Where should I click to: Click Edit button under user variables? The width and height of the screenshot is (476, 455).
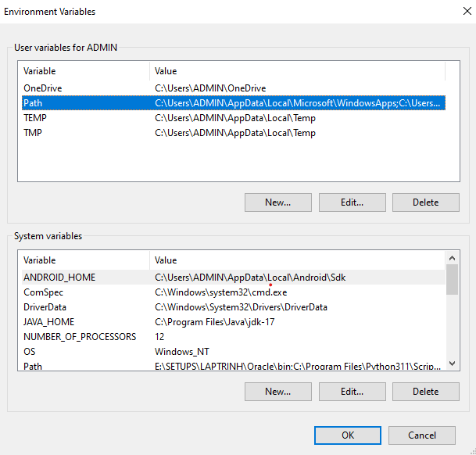point(352,202)
